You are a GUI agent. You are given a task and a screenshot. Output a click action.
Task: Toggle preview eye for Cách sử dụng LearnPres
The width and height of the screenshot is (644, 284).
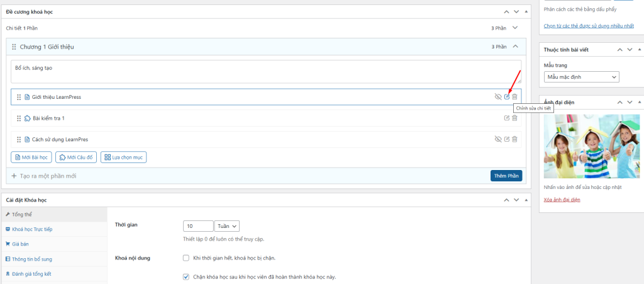pos(498,139)
